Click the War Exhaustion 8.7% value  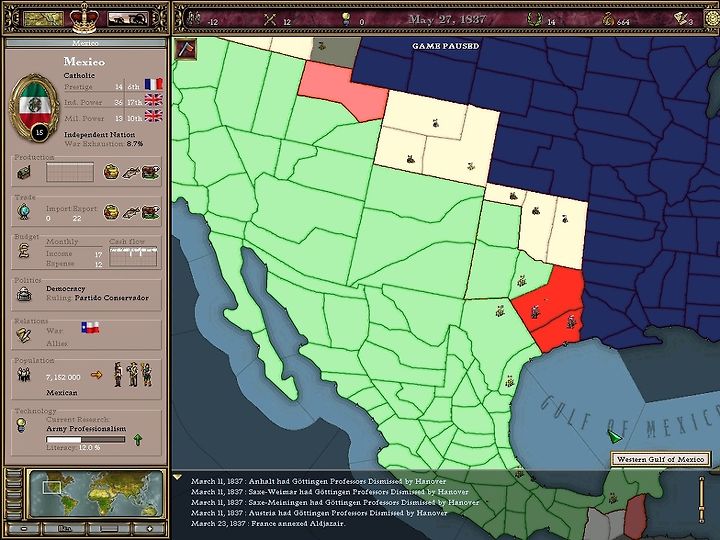click(135, 144)
